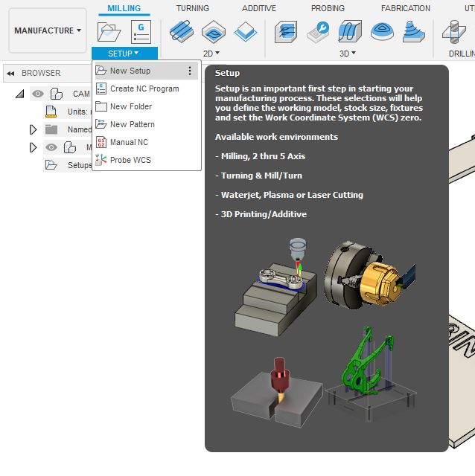475x476 pixels.
Task: Open the New Setup three-dot options
Action: [190, 71]
